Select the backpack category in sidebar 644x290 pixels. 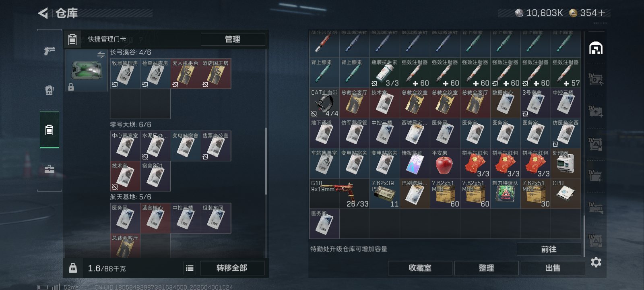coord(50,90)
